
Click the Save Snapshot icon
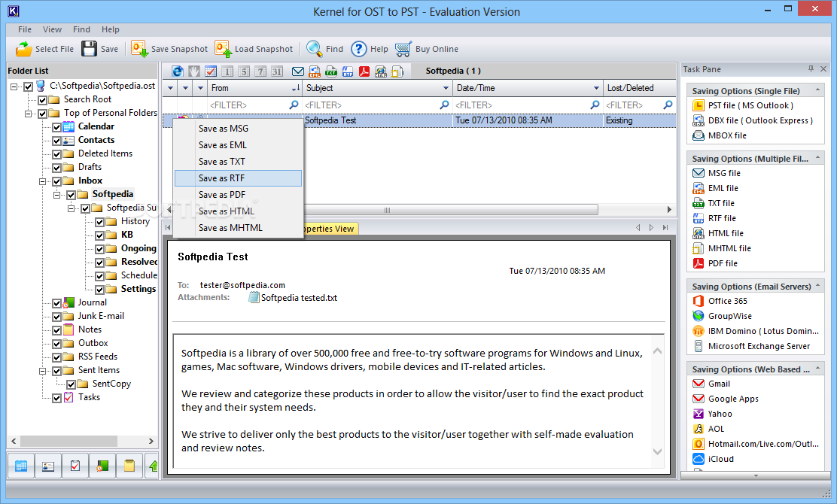tap(139, 49)
